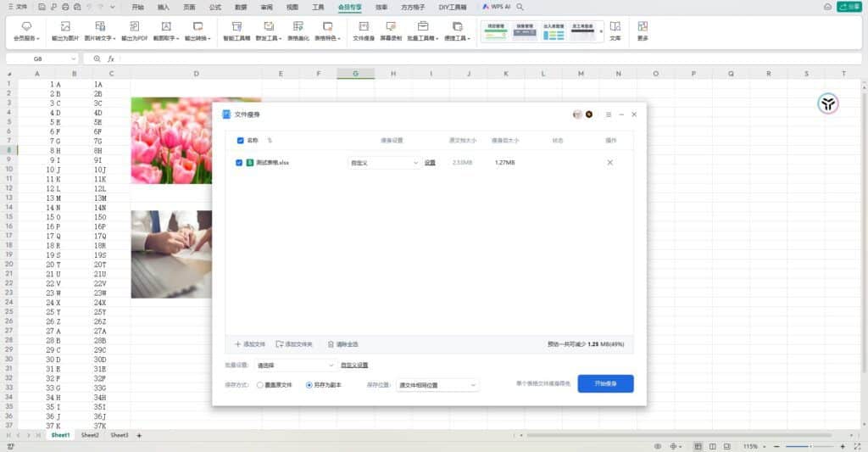The height and width of the screenshot is (452, 868).
Task: Open the 数据 ribbon tab
Action: [241, 7]
